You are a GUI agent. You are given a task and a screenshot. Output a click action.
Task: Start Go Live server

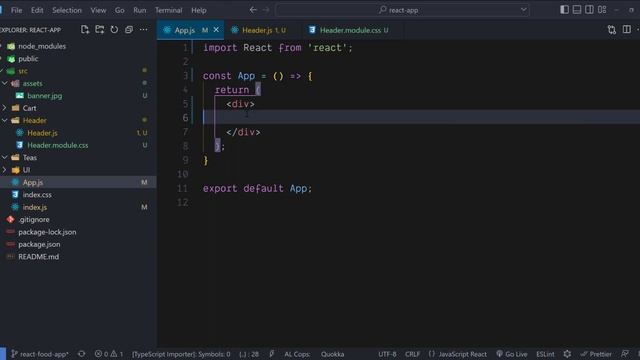pyautogui.click(x=511, y=354)
